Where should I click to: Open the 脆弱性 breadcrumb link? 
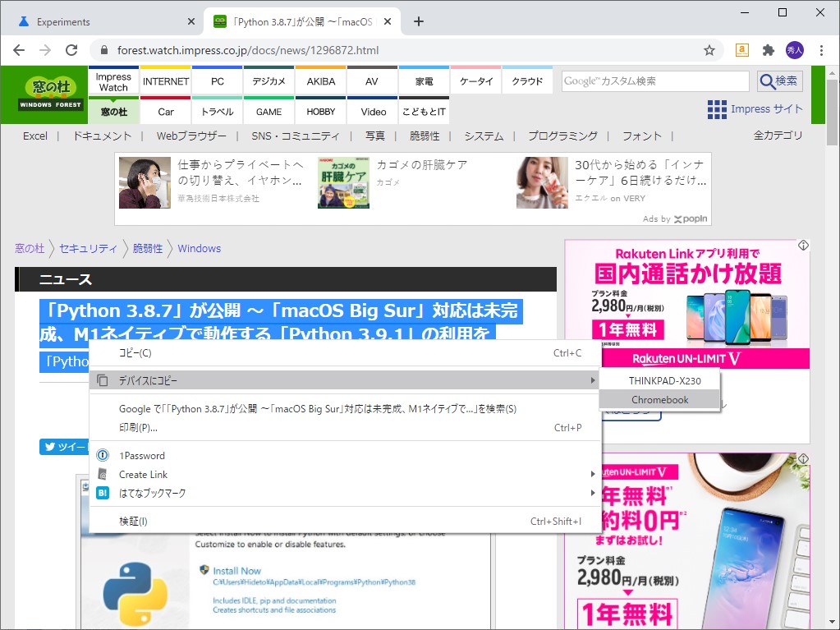(147, 248)
